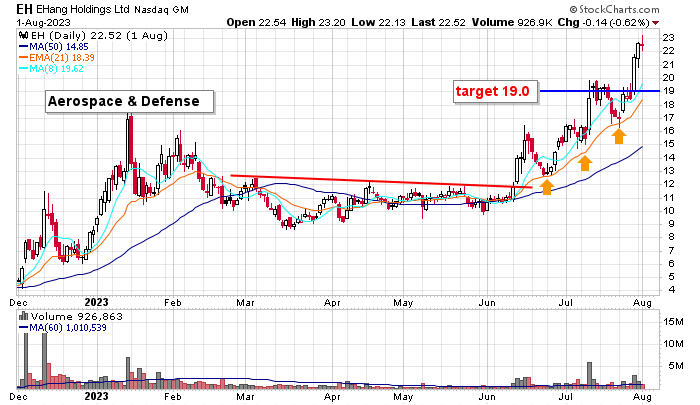Click the 19 price axis label
Screen dimensions: 700x405
[x=668, y=91]
